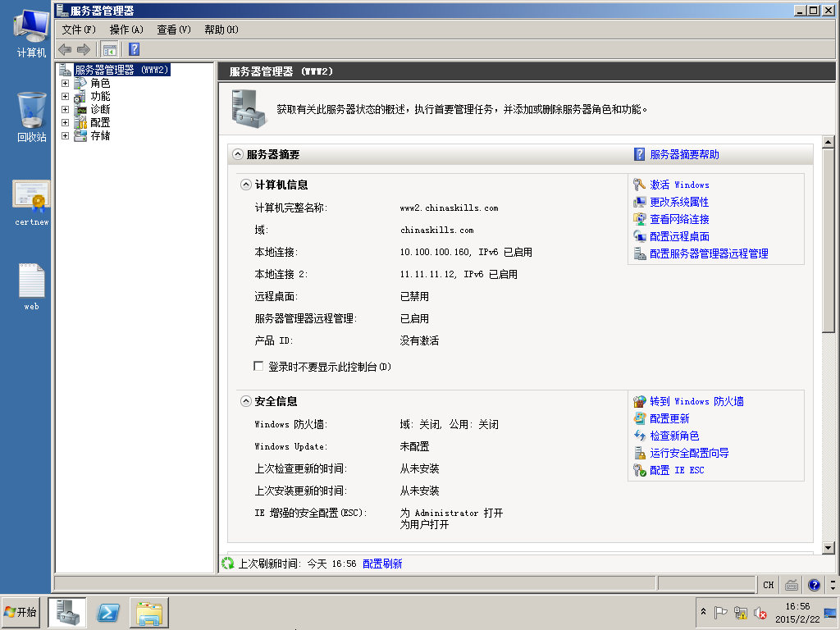Click the 查看网络连接 icon

click(639, 219)
